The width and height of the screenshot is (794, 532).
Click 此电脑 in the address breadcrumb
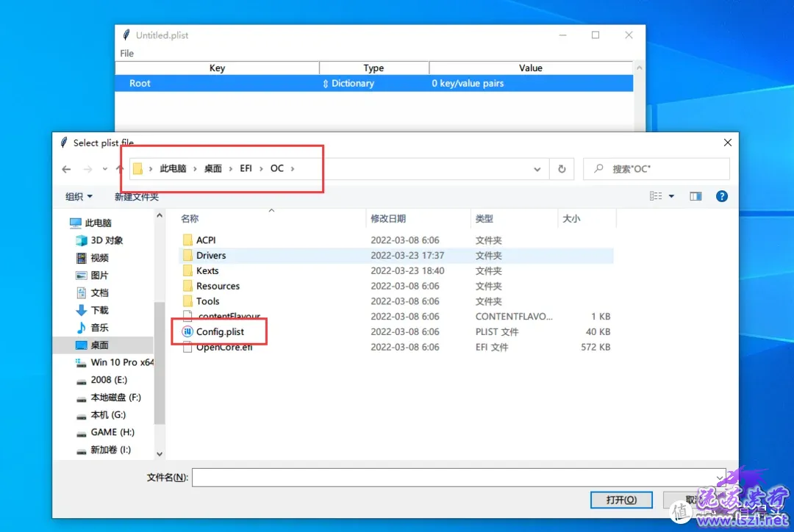pyautogui.click(x=174, y=168)
